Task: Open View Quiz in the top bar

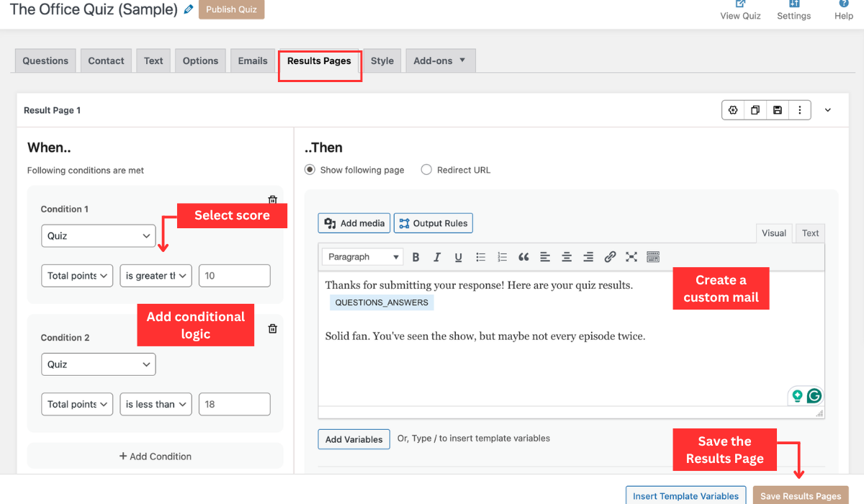Action: click(x=740, y=10)
